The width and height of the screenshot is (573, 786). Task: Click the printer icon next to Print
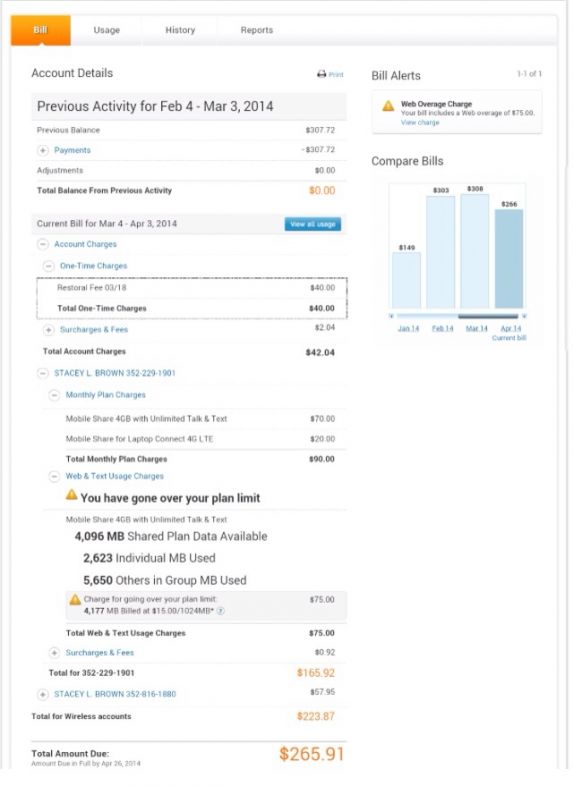tap(321, 74)
